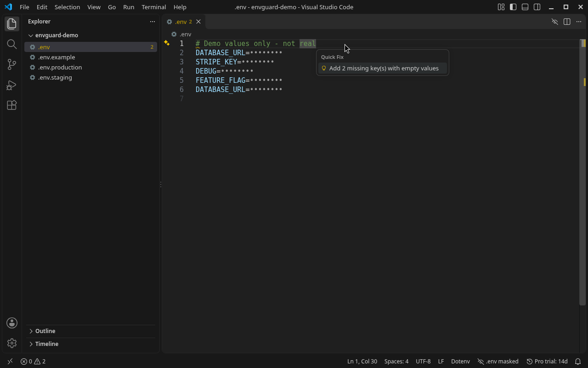The image size is (588, 368).
Task: Open the Search view
Action: (12, 44)
